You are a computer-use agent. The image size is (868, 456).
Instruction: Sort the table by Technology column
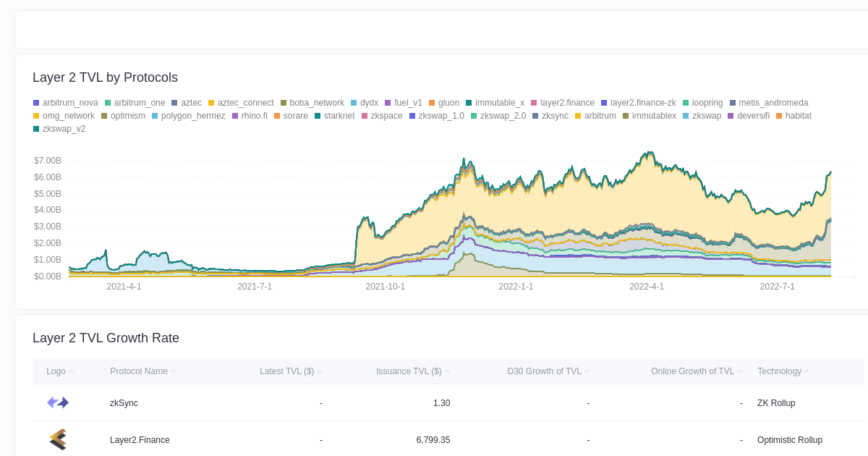coord(779,371)
